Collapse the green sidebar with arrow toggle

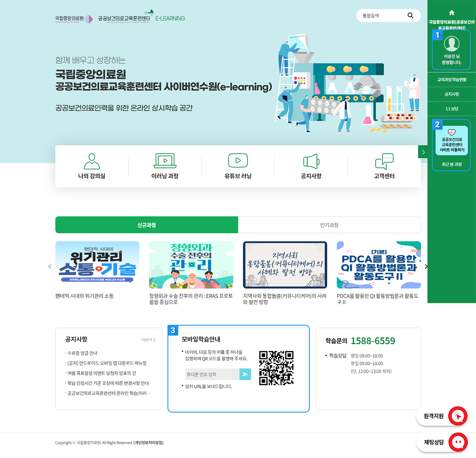423,152
